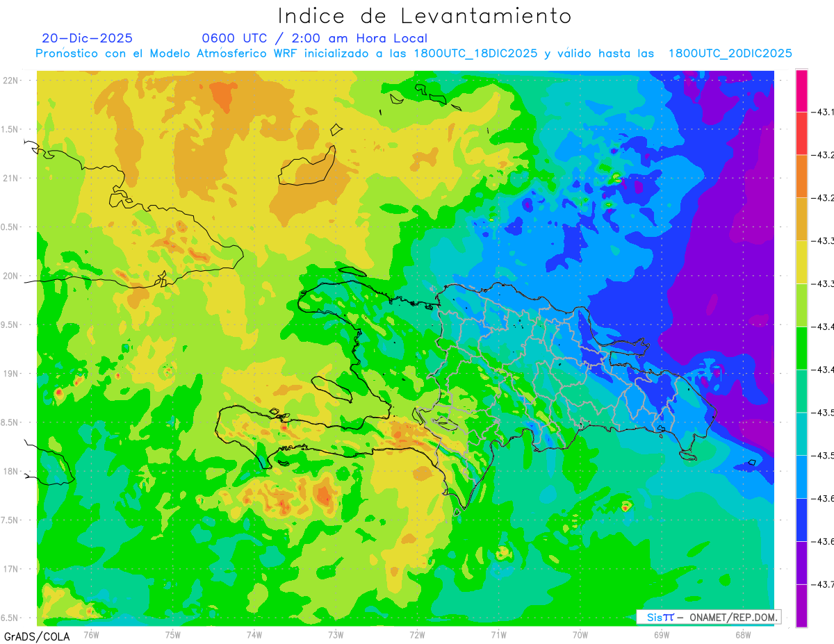Click the "19N" latitude label

pyautogui.click(x=11, y=374)
